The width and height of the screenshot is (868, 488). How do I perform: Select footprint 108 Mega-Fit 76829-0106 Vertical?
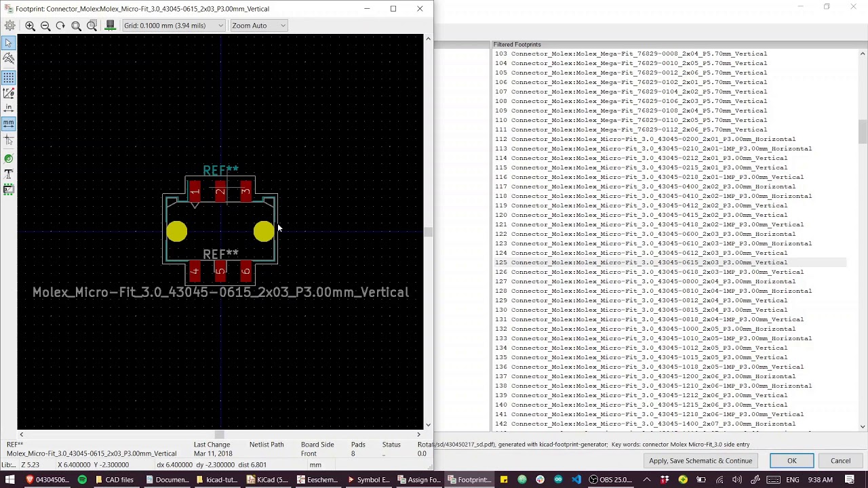669,101
